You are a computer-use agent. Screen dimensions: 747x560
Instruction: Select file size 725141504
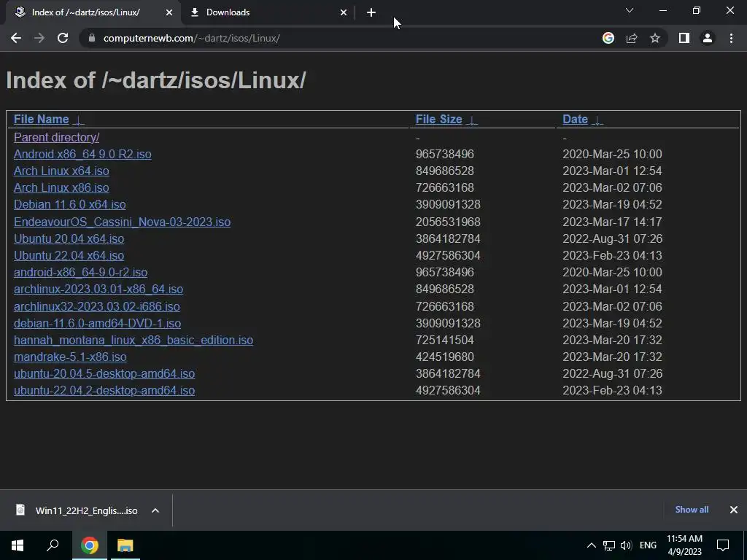pos(444,340)
